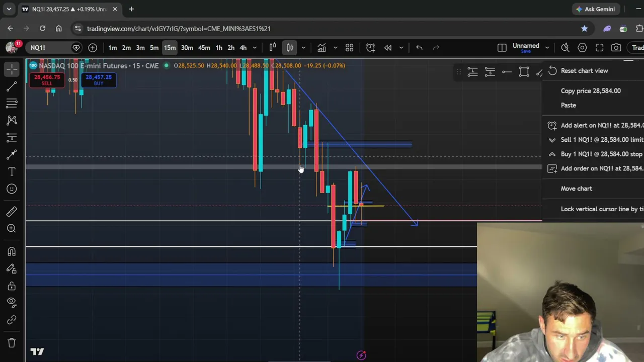The height and width of the screenshot is (362, 644).
Task: Switch to the 3m timeframe
Action: [x=140, y=48]
